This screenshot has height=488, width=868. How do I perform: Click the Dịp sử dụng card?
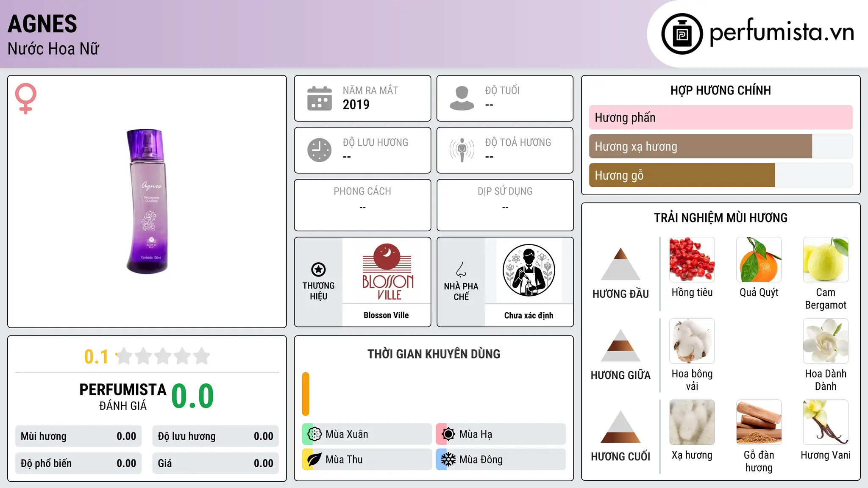[x=505, y=205]
